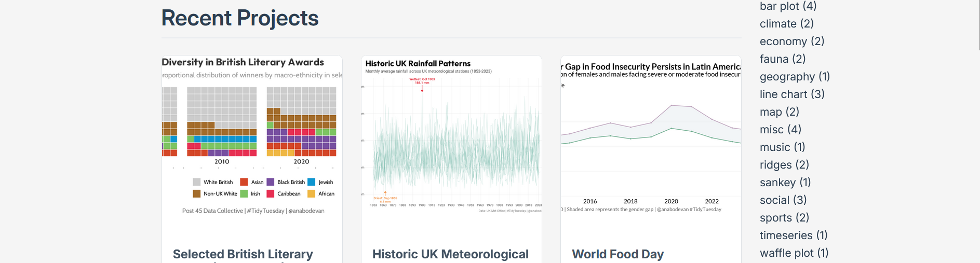Open the Historic UK Meteorological project title
980x263 pixels.
click(x=450, y=254)
